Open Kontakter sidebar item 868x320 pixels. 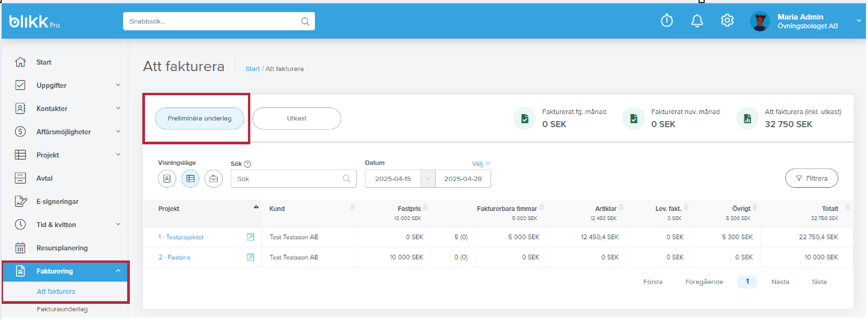point(52,108)
